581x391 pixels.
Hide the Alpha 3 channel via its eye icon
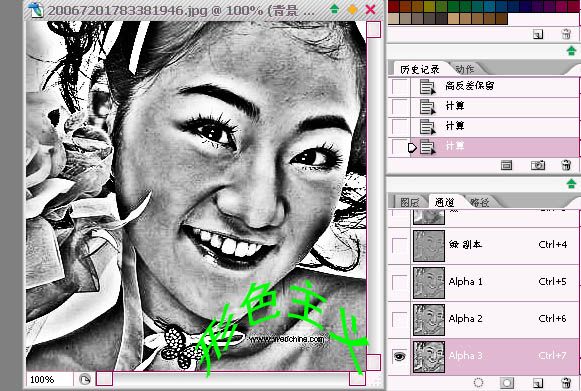(399, 356)
